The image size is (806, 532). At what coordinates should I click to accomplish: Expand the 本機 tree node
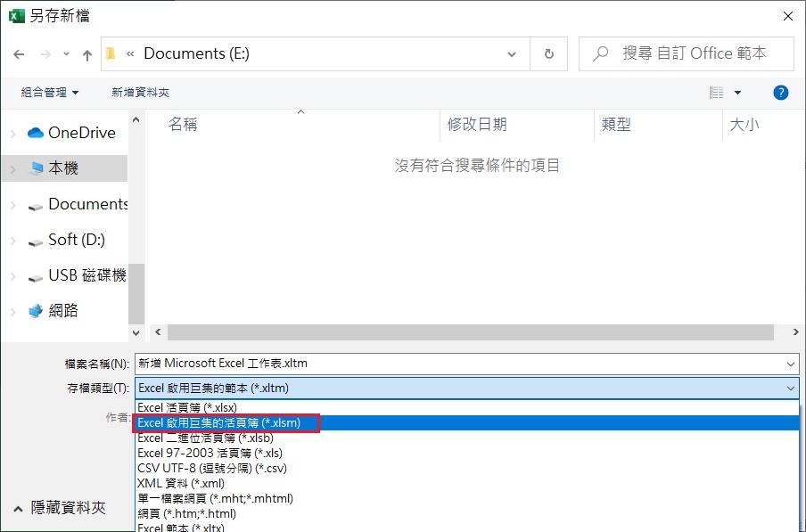[x=13, y=169]
